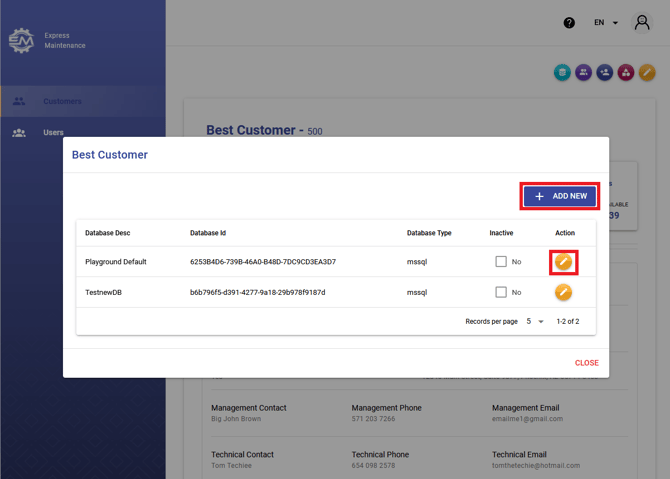Click the Database Type column header

point(429,233)
